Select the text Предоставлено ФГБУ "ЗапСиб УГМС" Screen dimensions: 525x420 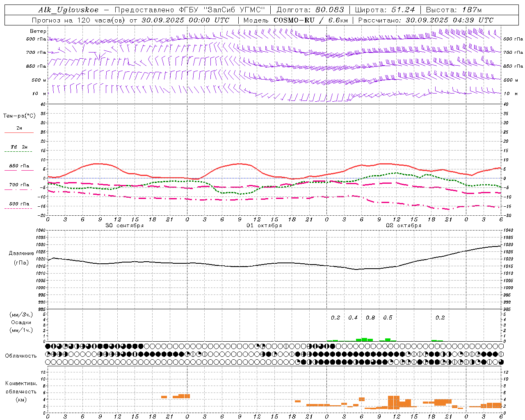[190, 10]
